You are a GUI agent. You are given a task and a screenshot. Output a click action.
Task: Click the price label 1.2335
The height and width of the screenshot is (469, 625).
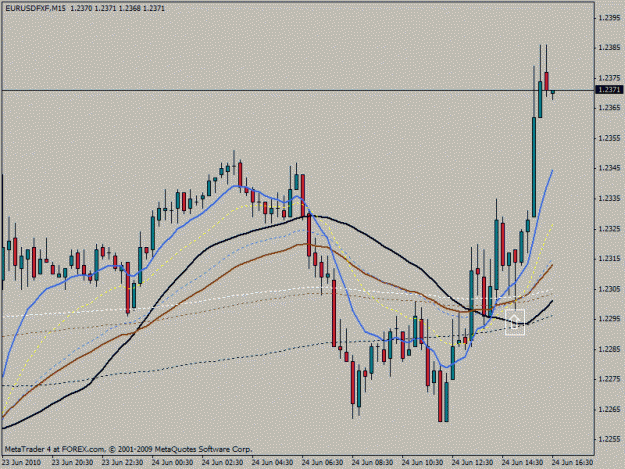point(610,198)
